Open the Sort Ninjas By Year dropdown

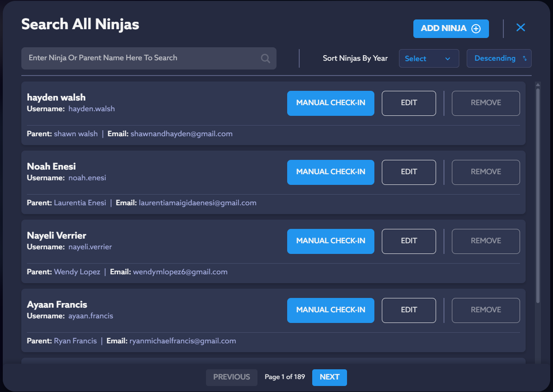pyautogui.click(x=429, y=58)
